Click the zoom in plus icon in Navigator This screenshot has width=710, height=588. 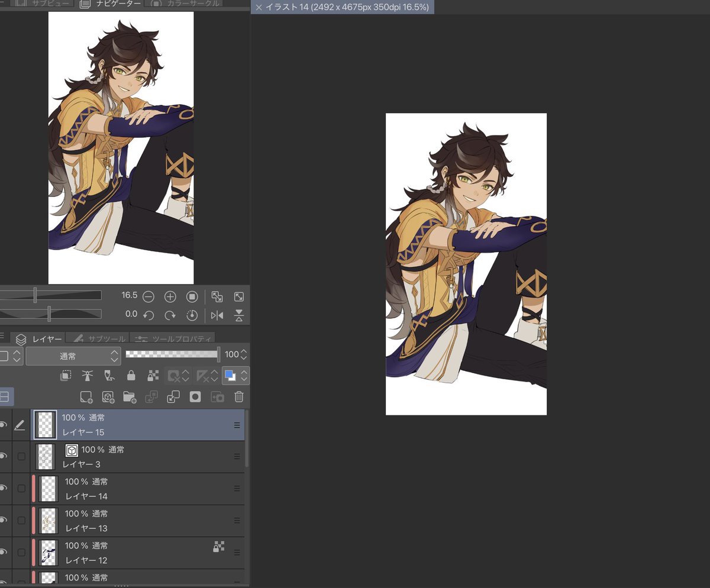[x=170, y=296]
